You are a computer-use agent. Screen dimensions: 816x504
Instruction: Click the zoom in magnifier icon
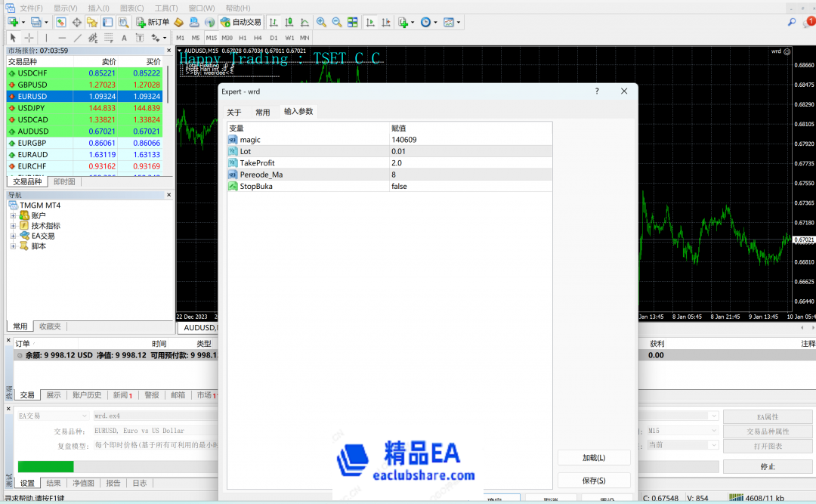tap(321, 22)
